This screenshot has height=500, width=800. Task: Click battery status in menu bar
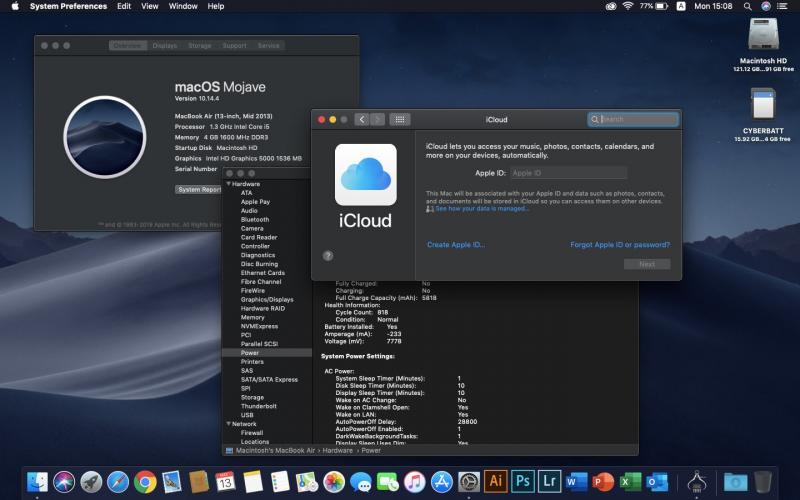click(654, 6)
